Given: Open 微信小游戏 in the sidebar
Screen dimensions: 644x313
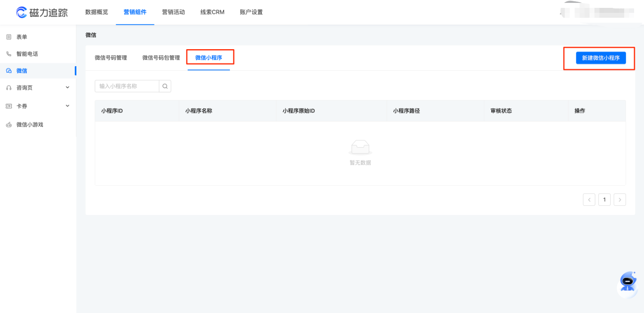Looking at the screenshot, I should [x=28, y=124].
